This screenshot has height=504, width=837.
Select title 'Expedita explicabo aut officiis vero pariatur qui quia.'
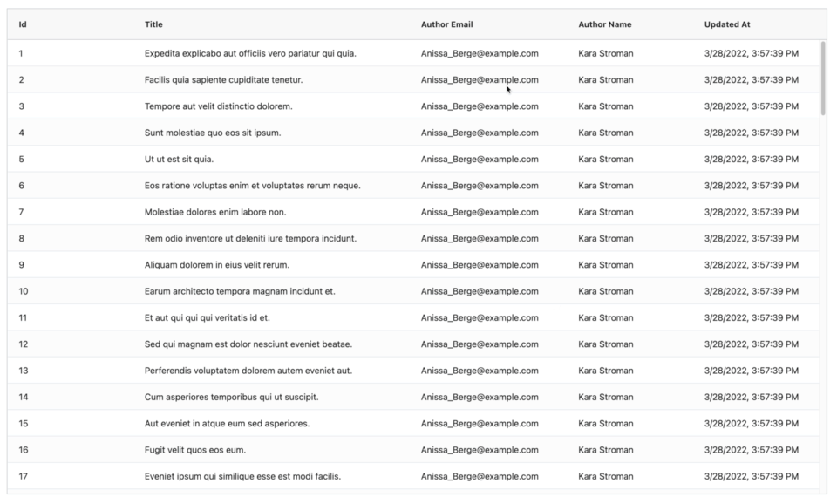[x=250, y=53]
